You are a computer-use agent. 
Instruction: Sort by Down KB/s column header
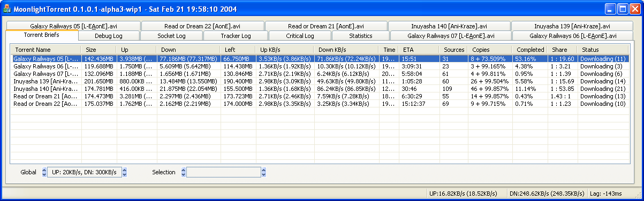(347, 50)
